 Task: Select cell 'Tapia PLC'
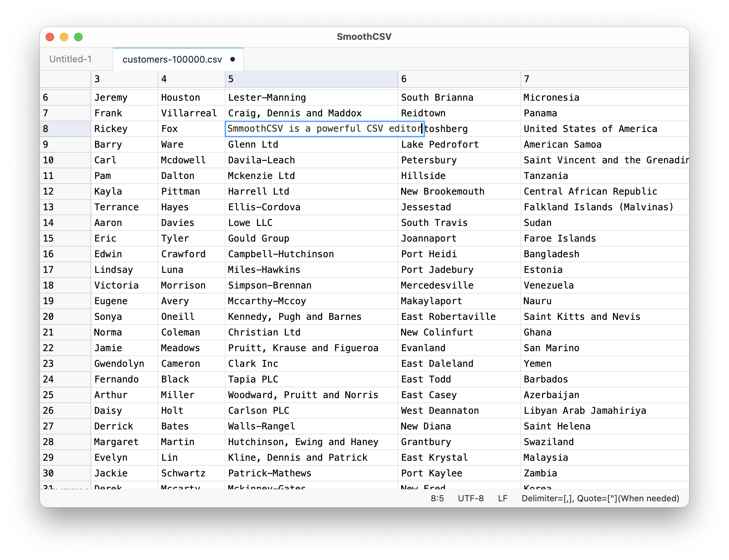(x=311, y=379)
